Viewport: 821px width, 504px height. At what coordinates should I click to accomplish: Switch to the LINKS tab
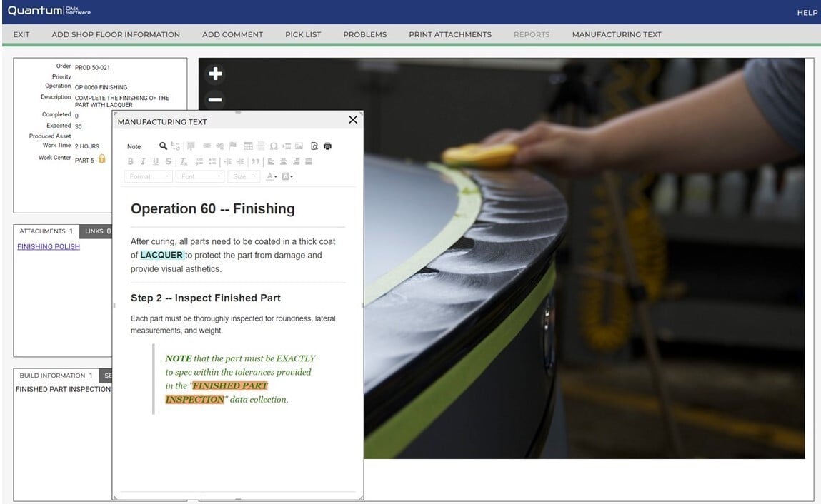pos(94,231)
